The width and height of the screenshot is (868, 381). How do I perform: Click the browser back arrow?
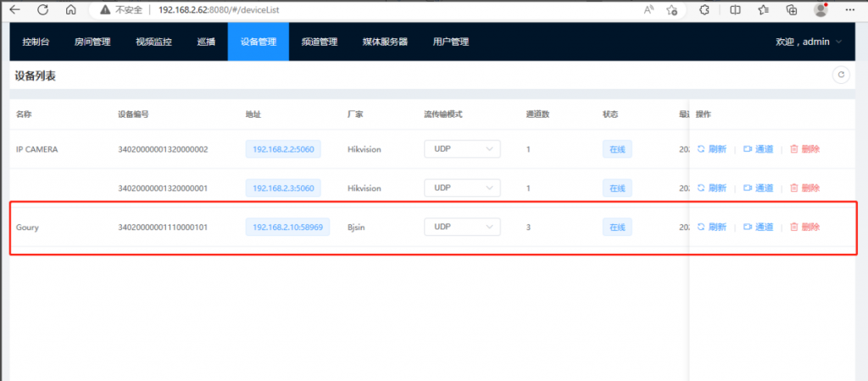pyautogui.click(x=16, y=10)
